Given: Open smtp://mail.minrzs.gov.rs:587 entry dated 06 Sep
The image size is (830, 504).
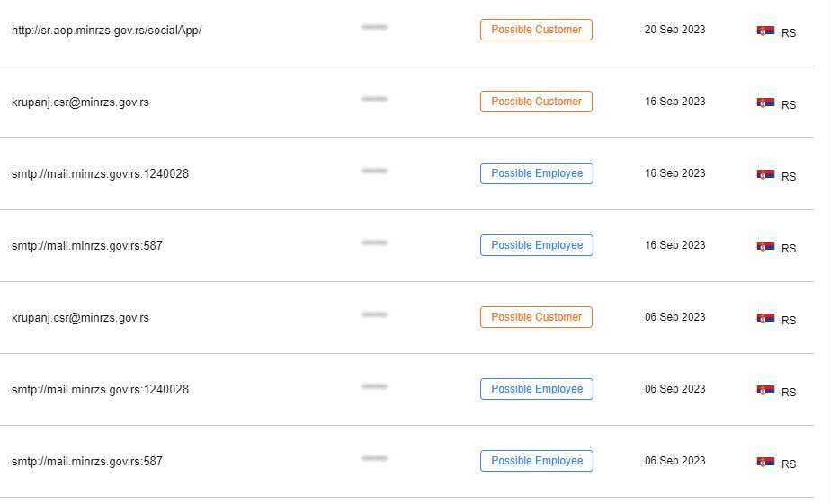Looking at the screenshot, I should point(87,462).
